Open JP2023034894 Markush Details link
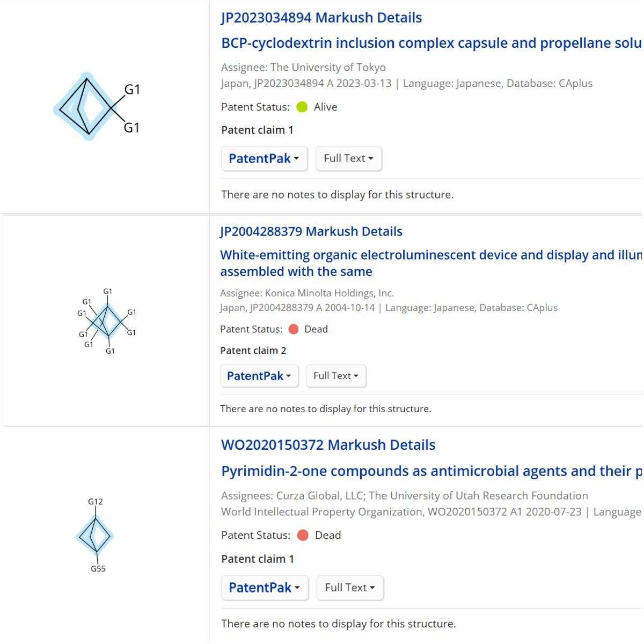 coord(321,18)
